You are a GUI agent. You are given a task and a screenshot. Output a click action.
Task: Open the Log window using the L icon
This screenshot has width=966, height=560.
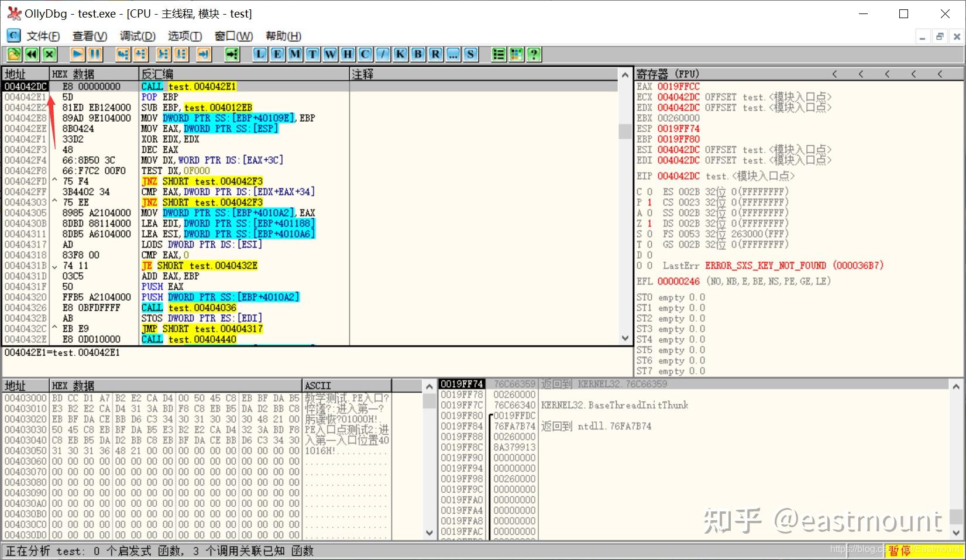(259, 54)
